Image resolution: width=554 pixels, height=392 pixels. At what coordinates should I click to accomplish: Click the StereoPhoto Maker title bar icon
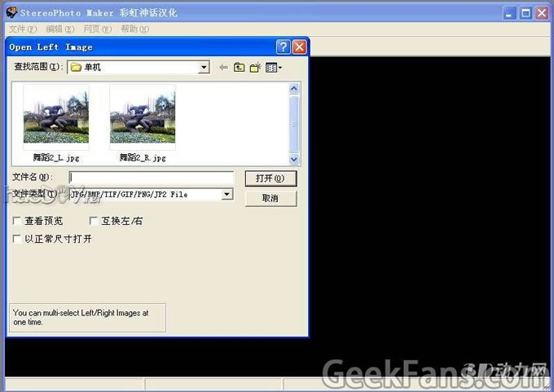coord(11,13)
